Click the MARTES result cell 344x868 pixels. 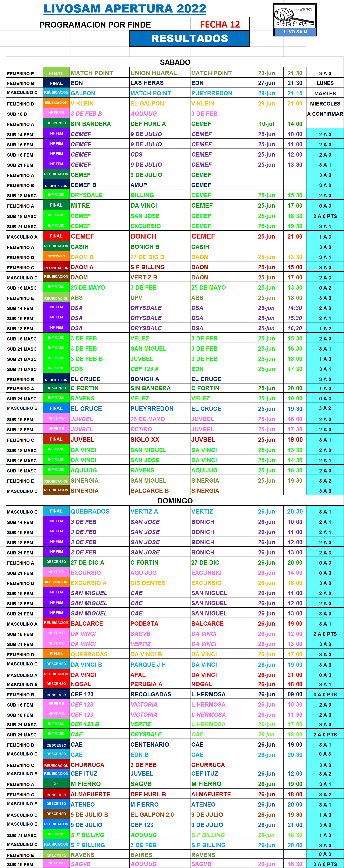coord(325,93)
